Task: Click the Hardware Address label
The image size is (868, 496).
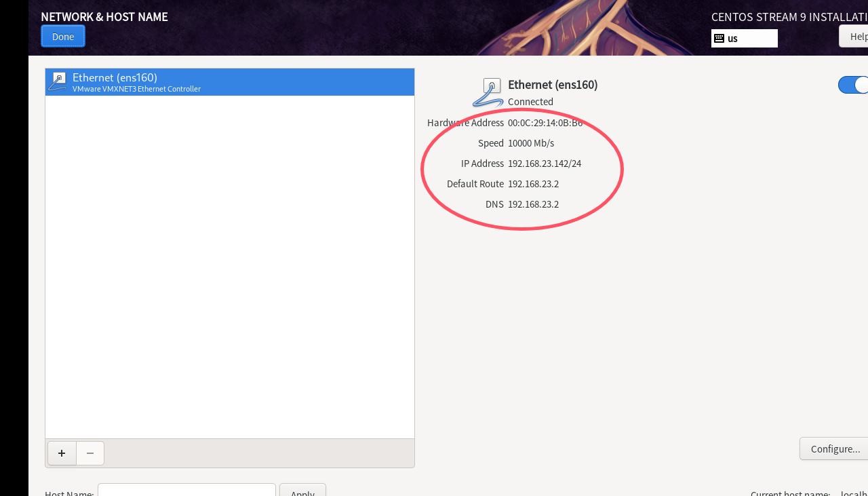Action: (465, 123)
